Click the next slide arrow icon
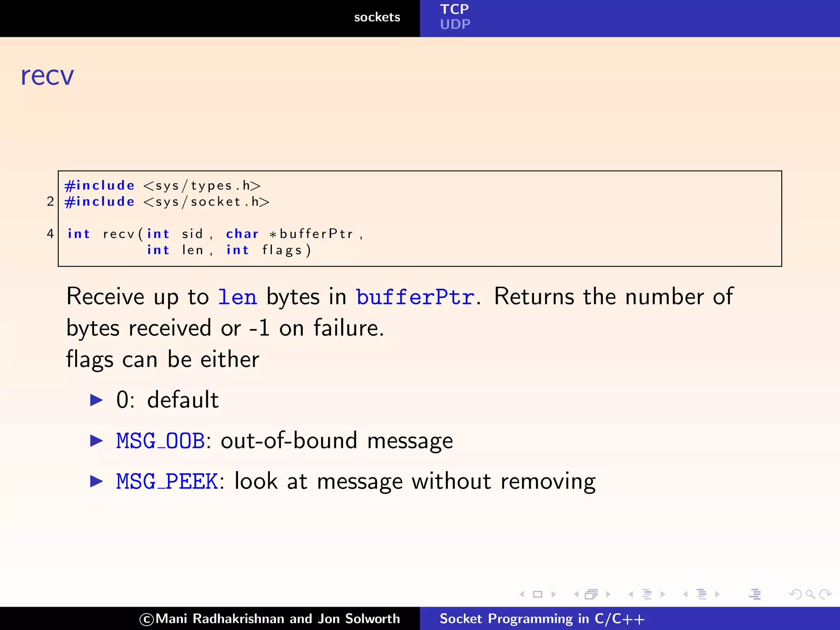This screenshot has height=630, width=840. click(x=554, y=594)
